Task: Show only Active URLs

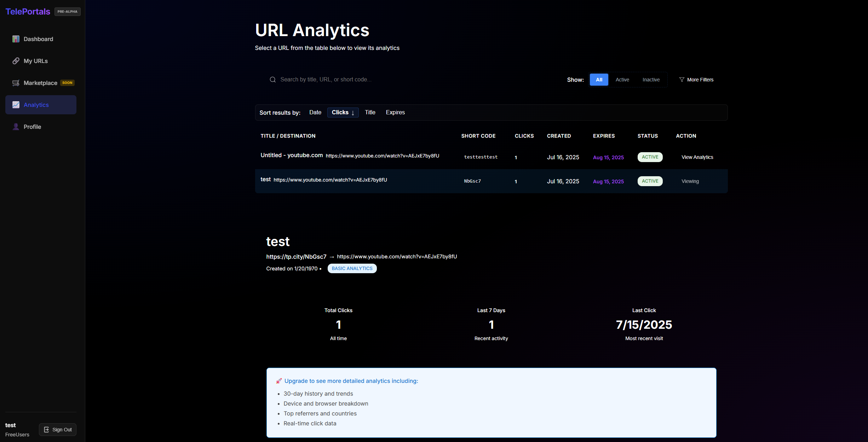Action: pyautogui.click(x=622, y=80)
